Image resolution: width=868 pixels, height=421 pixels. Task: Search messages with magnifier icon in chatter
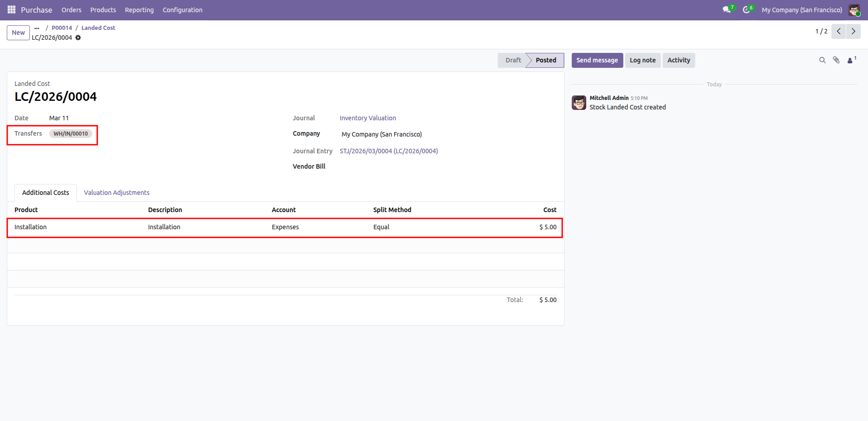[822, 60]
